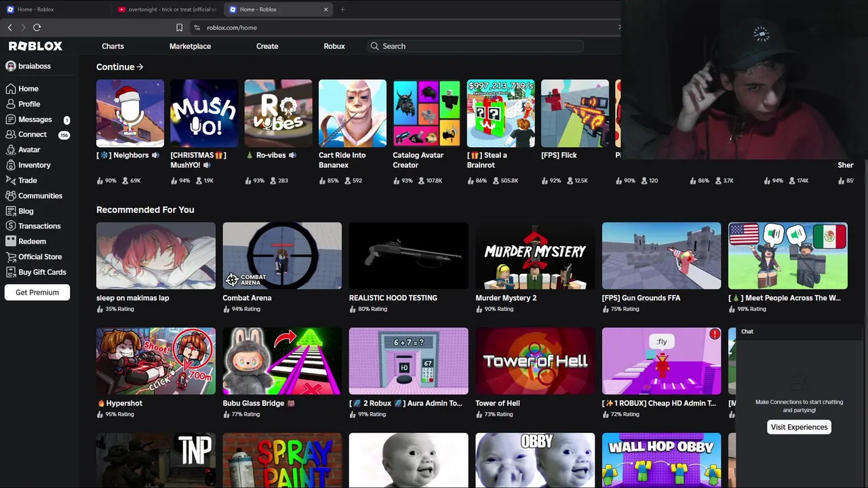Open Redeem in sidebar
The image size is (868, 488).
click(26, 241)
